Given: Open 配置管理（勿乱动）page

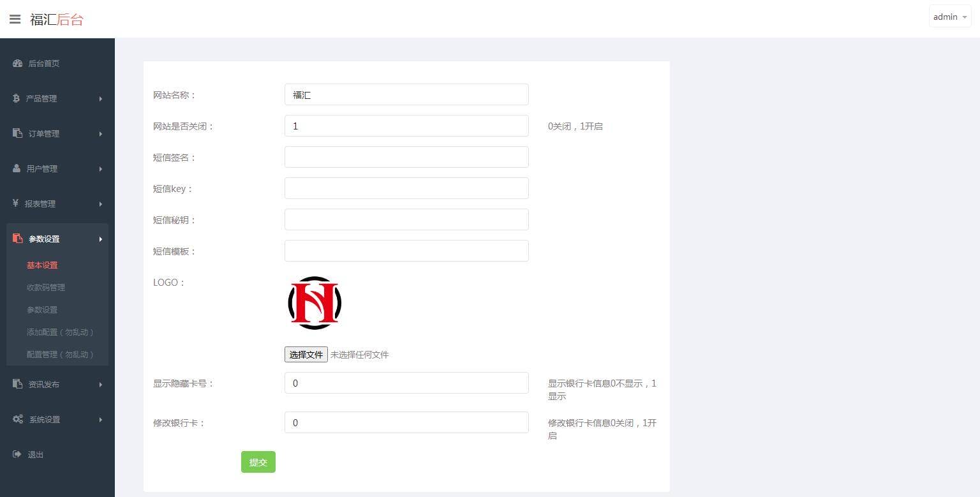Looking at the screenshot, I should pos(61,354).
